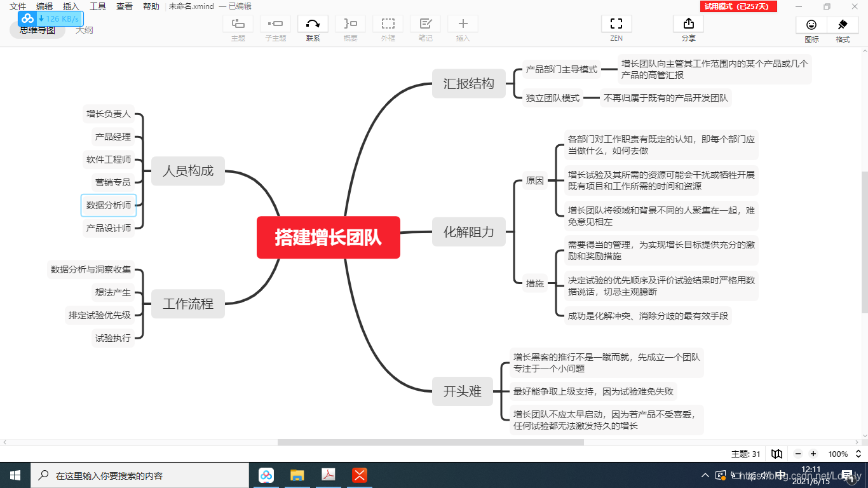Click the map overview icon in status bar
The height and width of the screenshot is (488, 868).
776,454
